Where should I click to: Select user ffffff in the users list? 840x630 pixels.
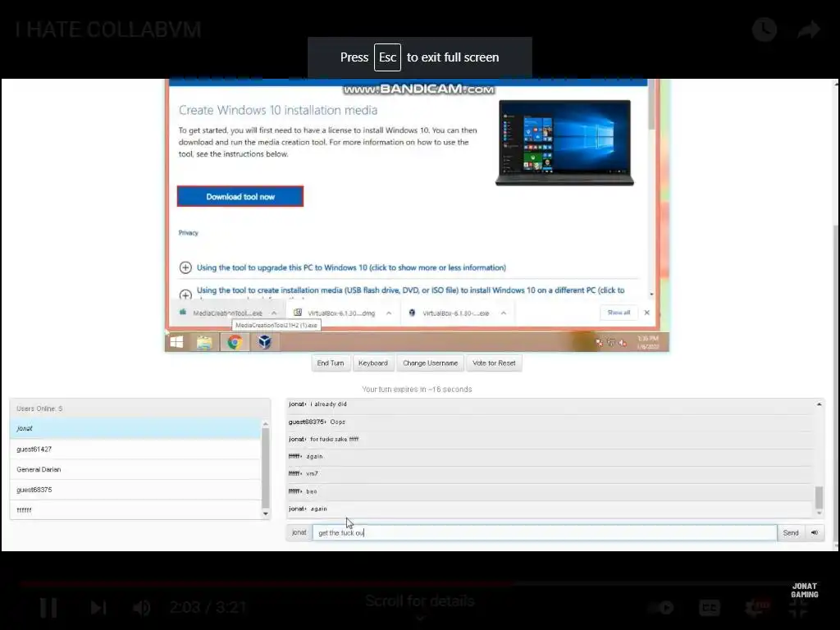point(135,509)
